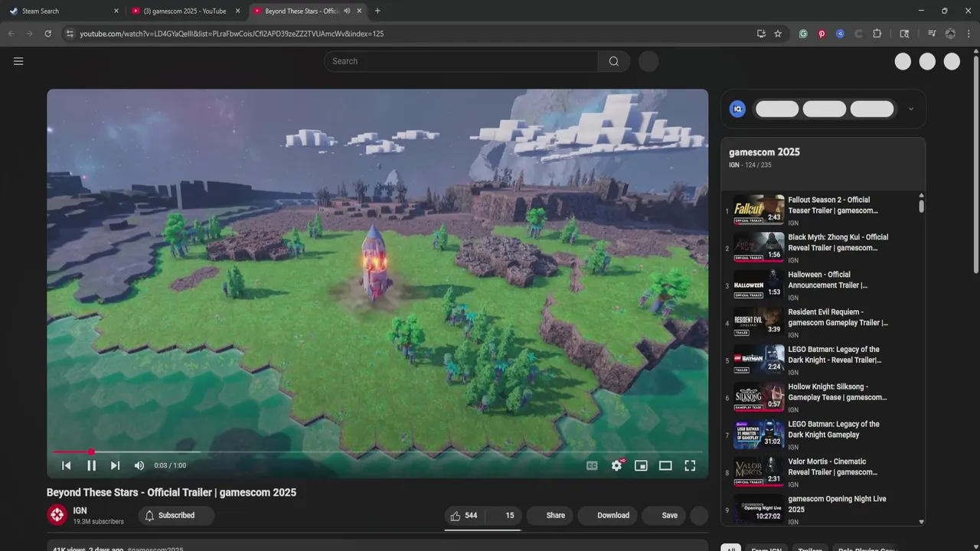
Task: Click the Download button
Action: (607, 516)
